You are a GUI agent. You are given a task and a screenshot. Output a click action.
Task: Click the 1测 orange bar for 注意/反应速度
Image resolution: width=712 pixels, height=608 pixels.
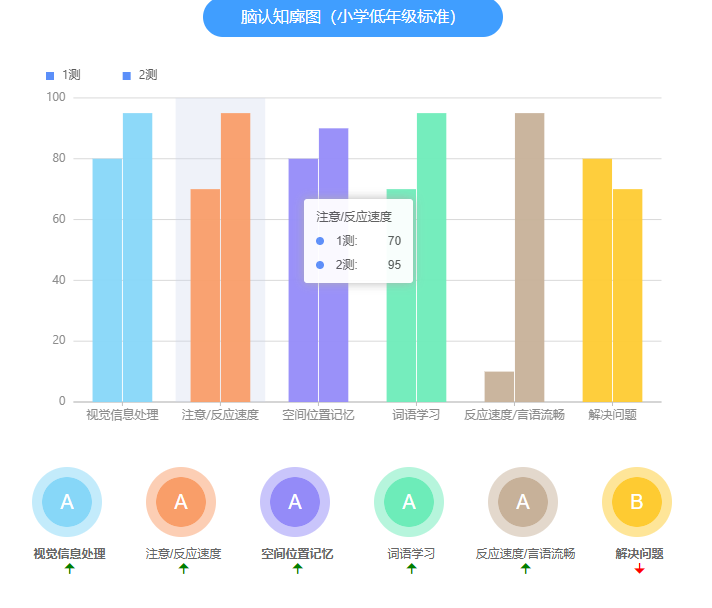pos(205,295)
